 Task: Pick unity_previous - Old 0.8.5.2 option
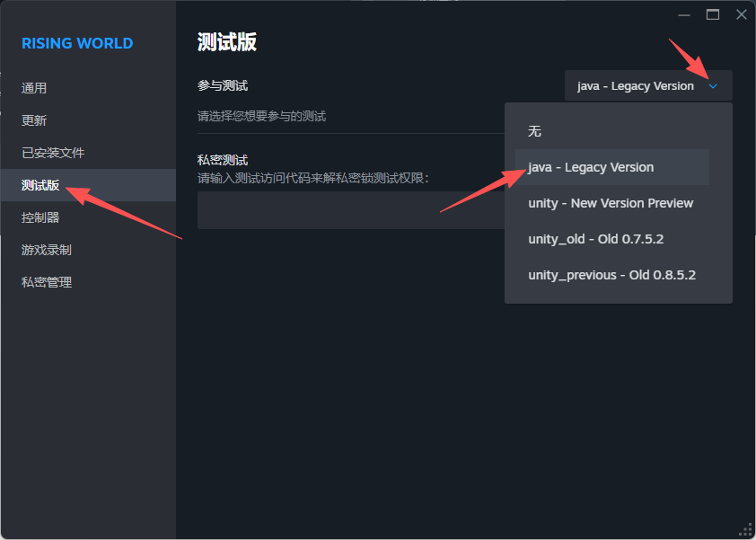pyautogui.click(x=611, y=275)
